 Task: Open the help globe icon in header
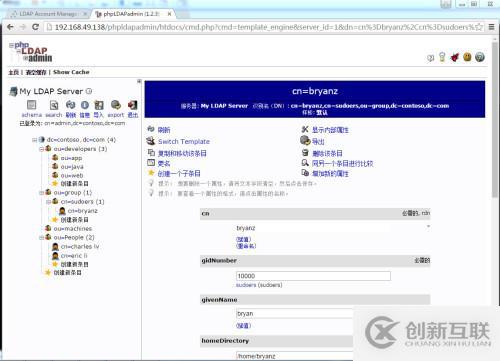tap(480, 57)
